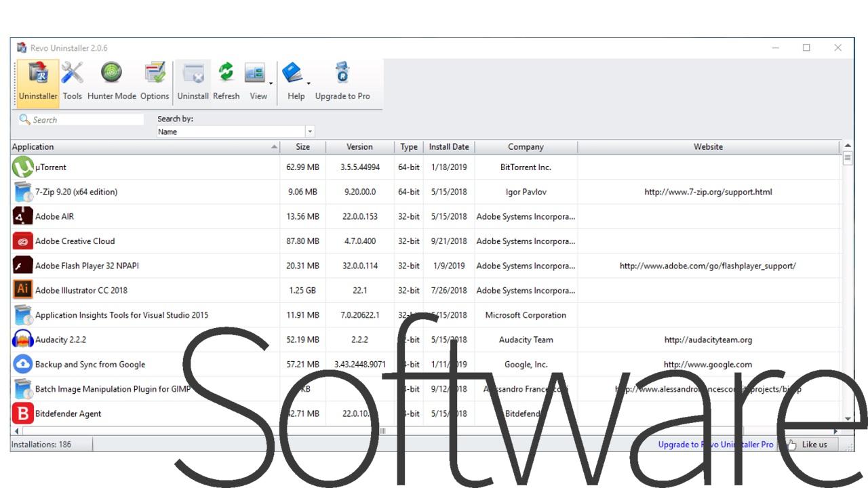
Task: Open the Search by Name dropdown
Action: (310, 131)
